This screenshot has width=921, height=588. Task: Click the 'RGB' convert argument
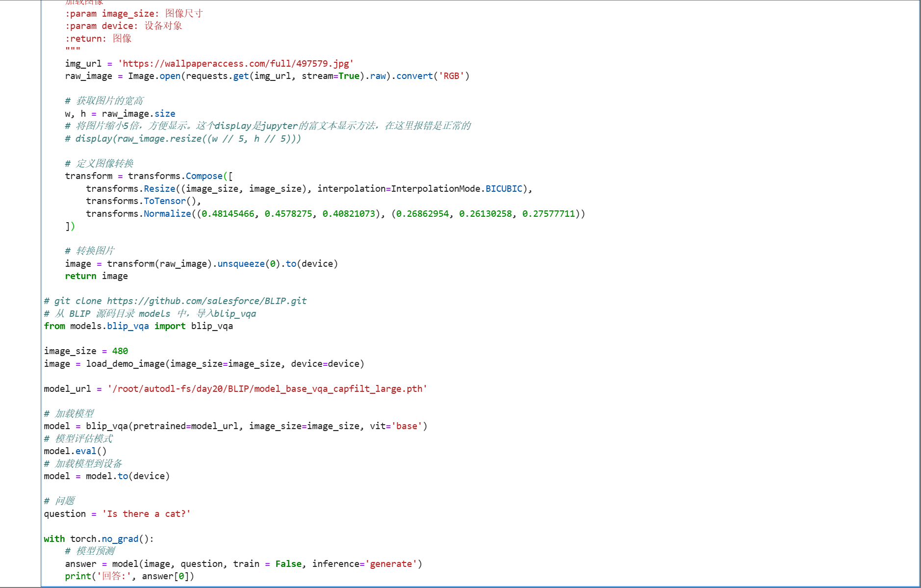[x=451, y=76]
